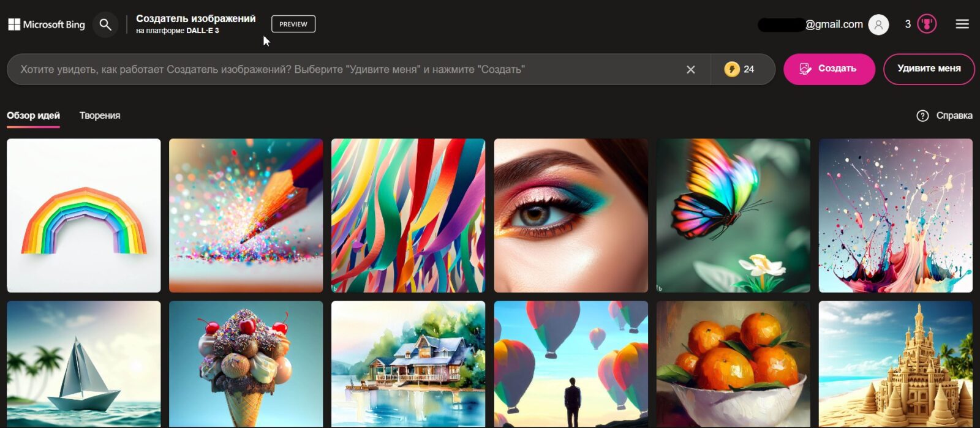Open the paper rainbow thumbnail
This screenshot has width=980, height=428.
pos(84,216)
